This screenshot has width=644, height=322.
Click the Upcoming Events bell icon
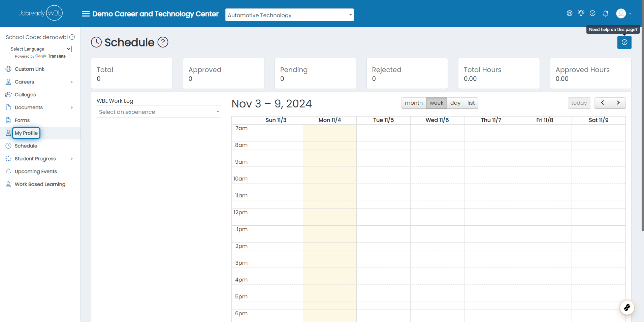(x=8, y=171)
